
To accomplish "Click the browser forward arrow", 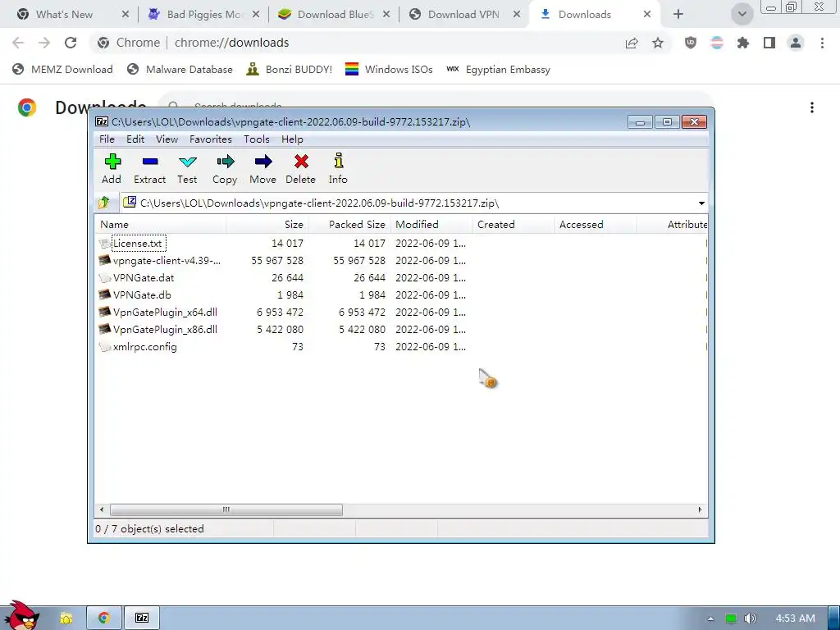I will coord(44,43).
